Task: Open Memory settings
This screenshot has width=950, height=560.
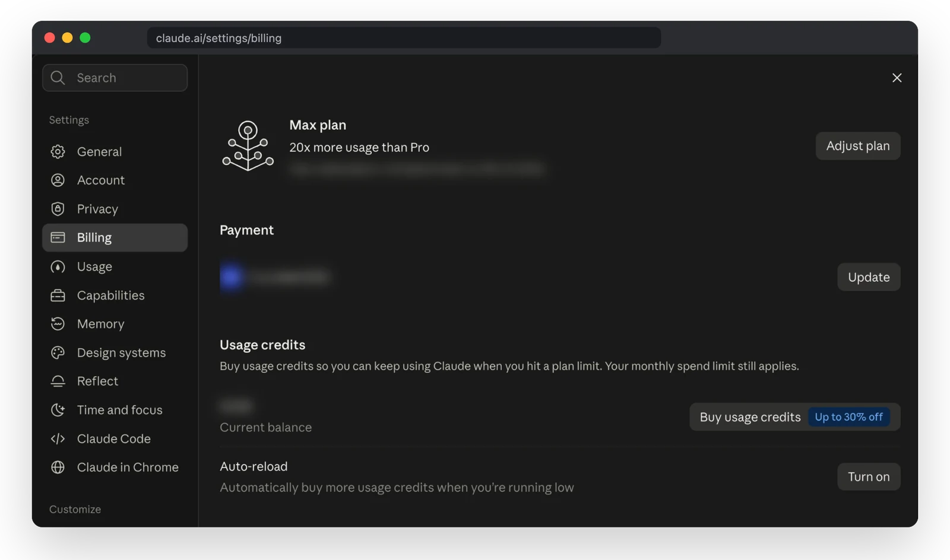Action: [x=115, y=324]
